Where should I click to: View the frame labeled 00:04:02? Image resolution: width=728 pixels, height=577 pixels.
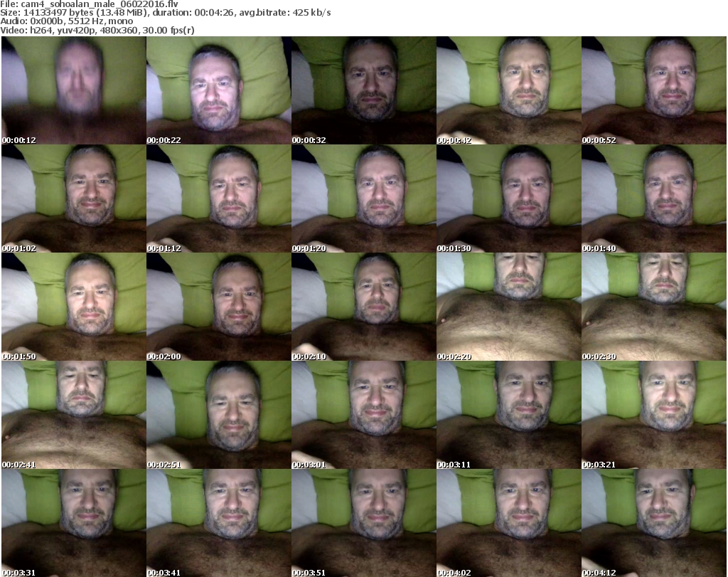click(x=509, y=523)
